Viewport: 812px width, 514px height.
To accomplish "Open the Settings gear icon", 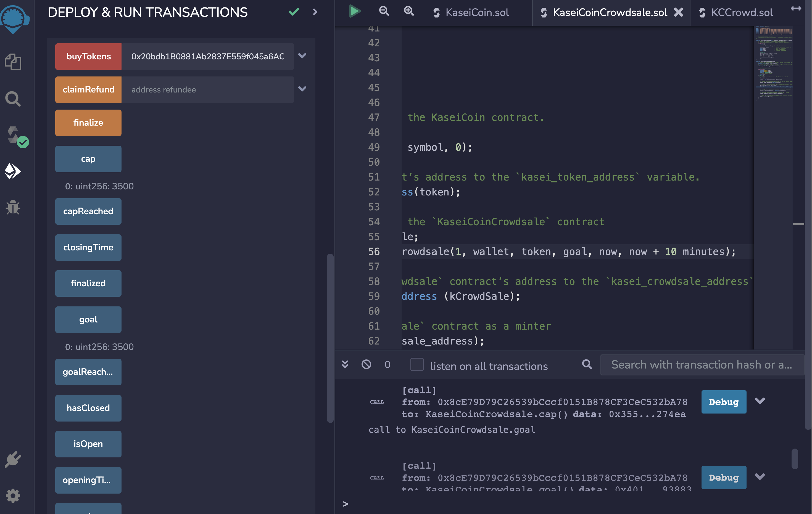I will (13, 496).
